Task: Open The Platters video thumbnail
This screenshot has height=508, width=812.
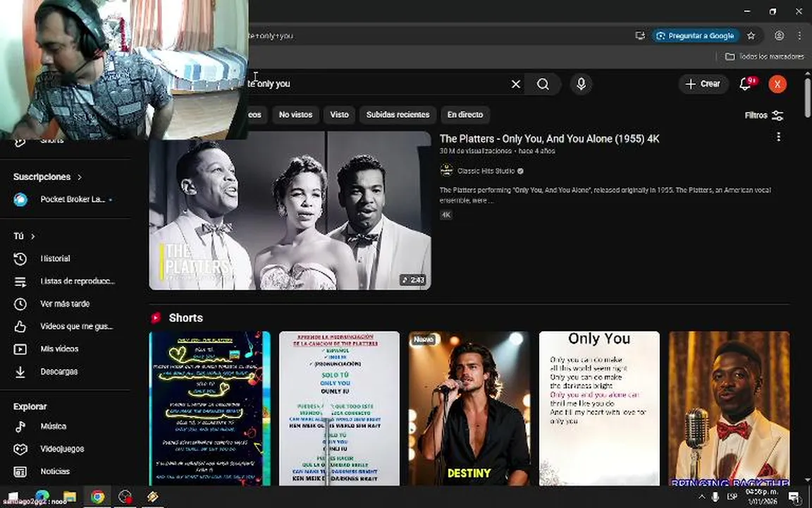Action: coord(290,210)
